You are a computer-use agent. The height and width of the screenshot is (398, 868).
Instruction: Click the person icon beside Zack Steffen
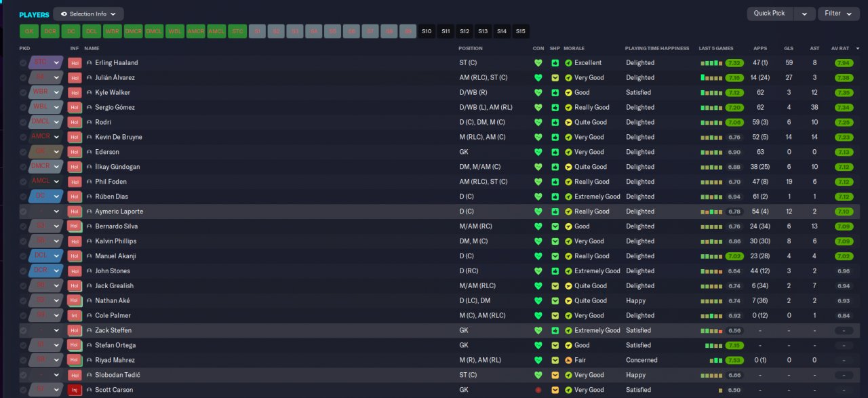(89, 330)
